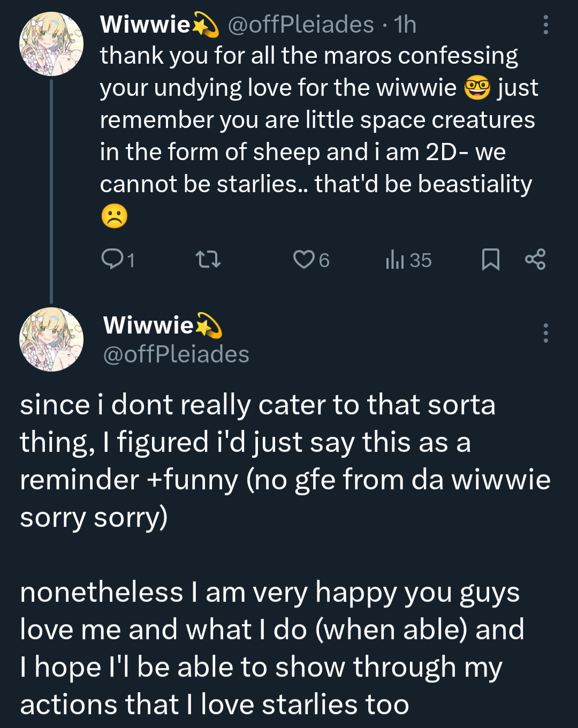Reply to the first Wiwwie tweet
578x728 pixels.
tap(112, 260)
